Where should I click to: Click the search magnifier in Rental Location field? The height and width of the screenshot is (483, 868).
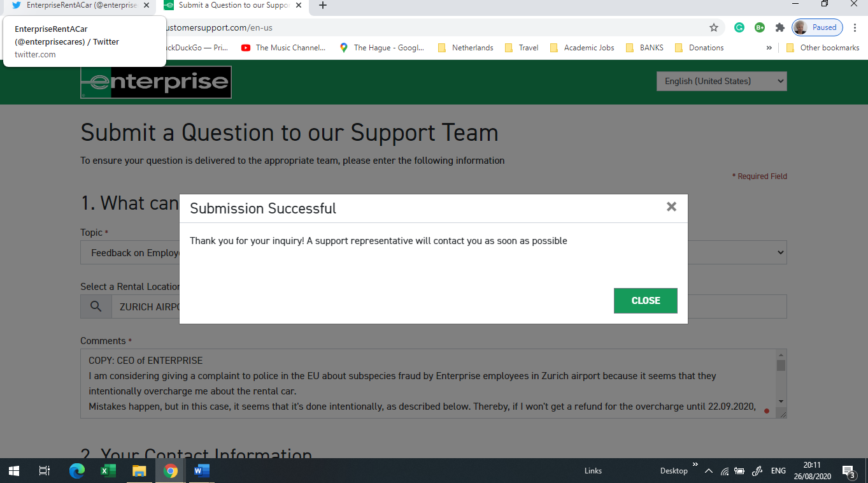click(x=96, y=306)
